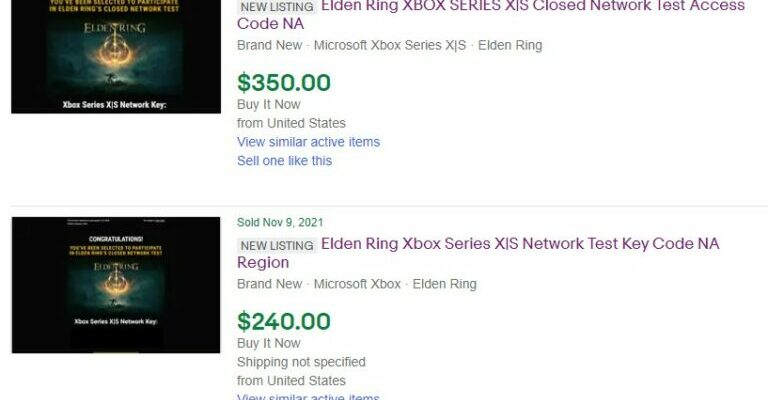This screenshot has width=768, height=400.
Task: Click the $350.00 price
Action: point(284,82)
